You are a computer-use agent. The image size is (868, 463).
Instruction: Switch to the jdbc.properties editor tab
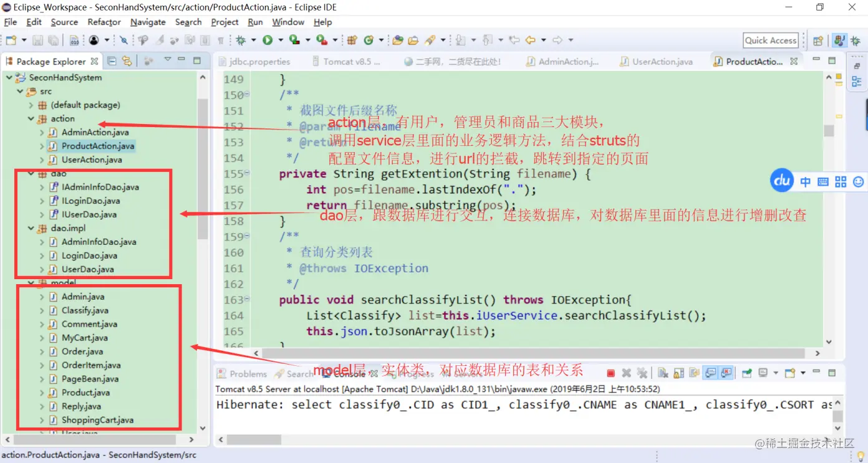tap(253, 62)
